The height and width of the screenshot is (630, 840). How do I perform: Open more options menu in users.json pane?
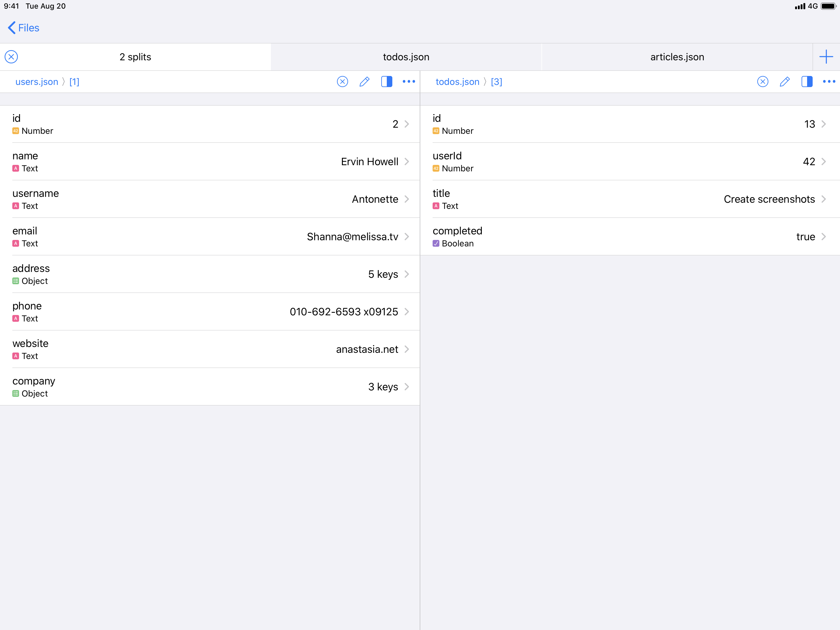point(409,82)
